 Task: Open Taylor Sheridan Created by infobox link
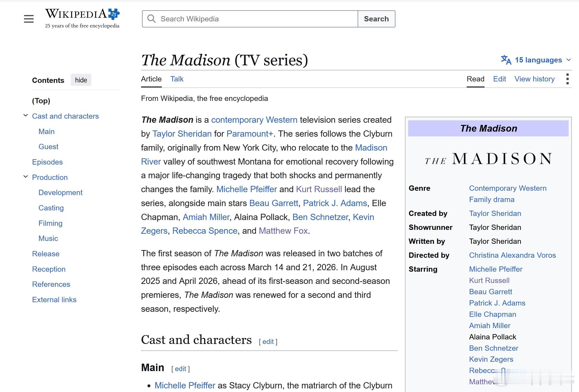coord(495,214)
